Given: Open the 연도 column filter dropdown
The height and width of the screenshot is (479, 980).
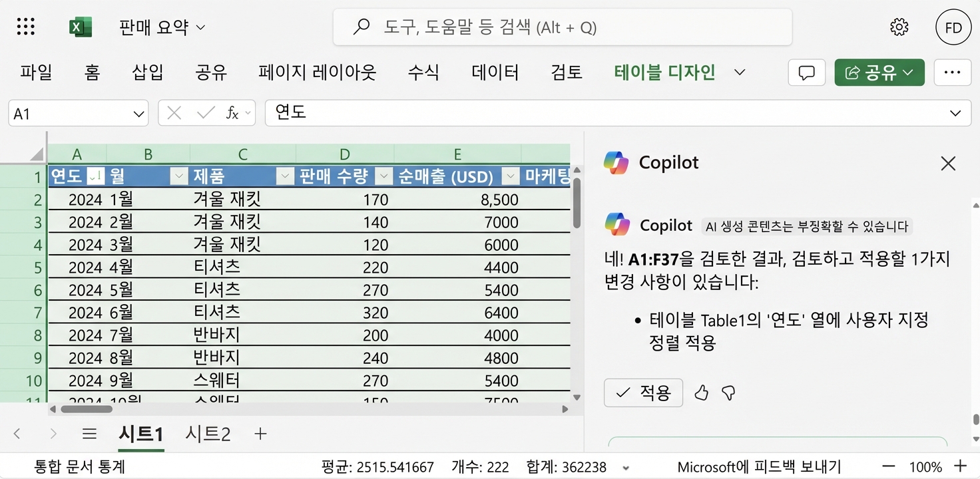Looking at the screenshot, I should 95,176.
